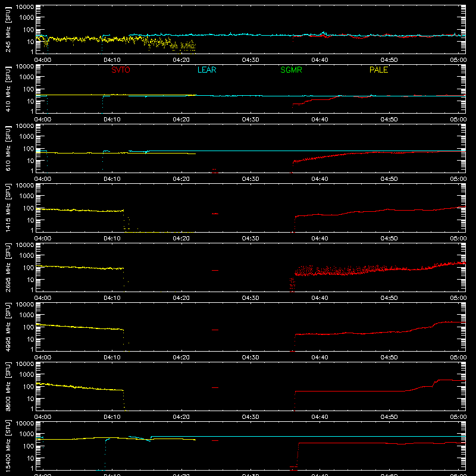Select the 15400 MHz [SFU] axis label

8,446
